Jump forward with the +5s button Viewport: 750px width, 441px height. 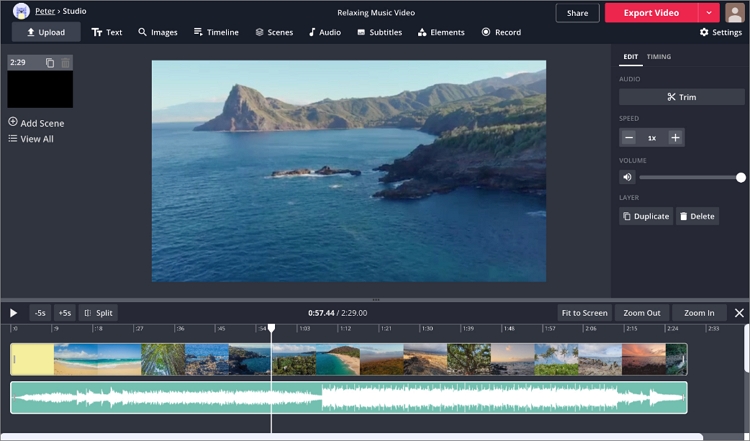65,313
